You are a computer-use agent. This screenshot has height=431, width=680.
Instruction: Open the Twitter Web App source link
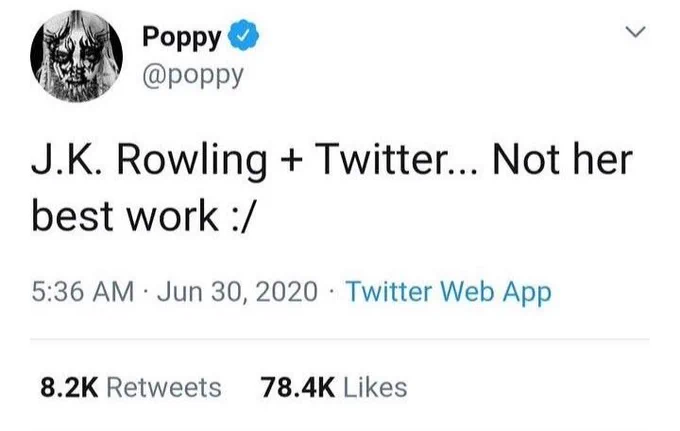[x=448, y=293]
